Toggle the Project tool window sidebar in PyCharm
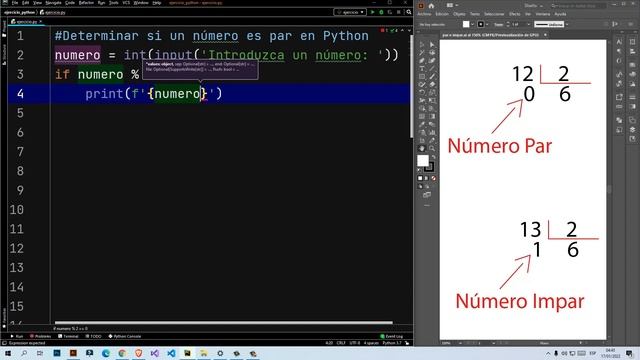The height and width of the screenshot is (360, 640). point(4,29)
